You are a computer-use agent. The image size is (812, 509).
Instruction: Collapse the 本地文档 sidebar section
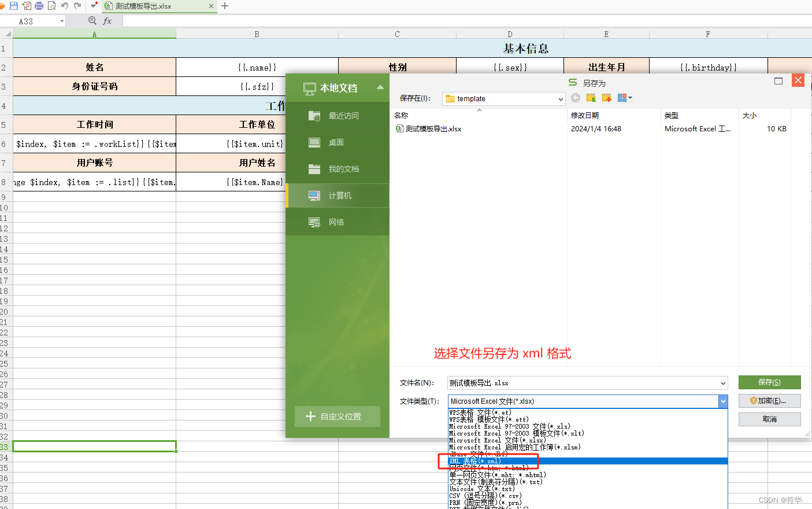coord(380,88)
